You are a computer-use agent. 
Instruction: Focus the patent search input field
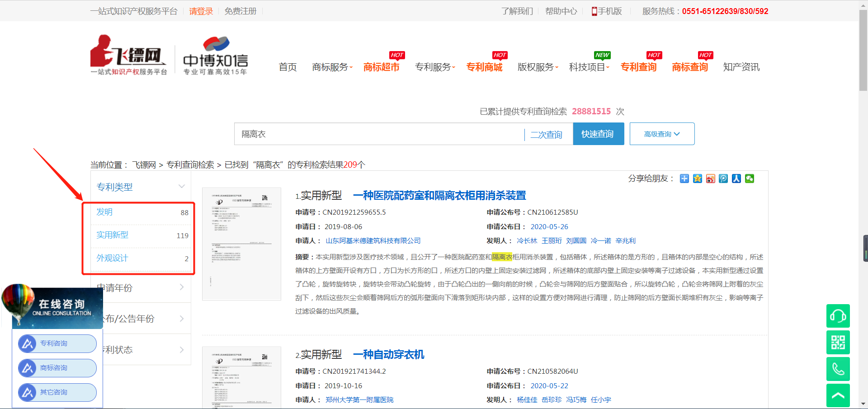click(379, 134)
